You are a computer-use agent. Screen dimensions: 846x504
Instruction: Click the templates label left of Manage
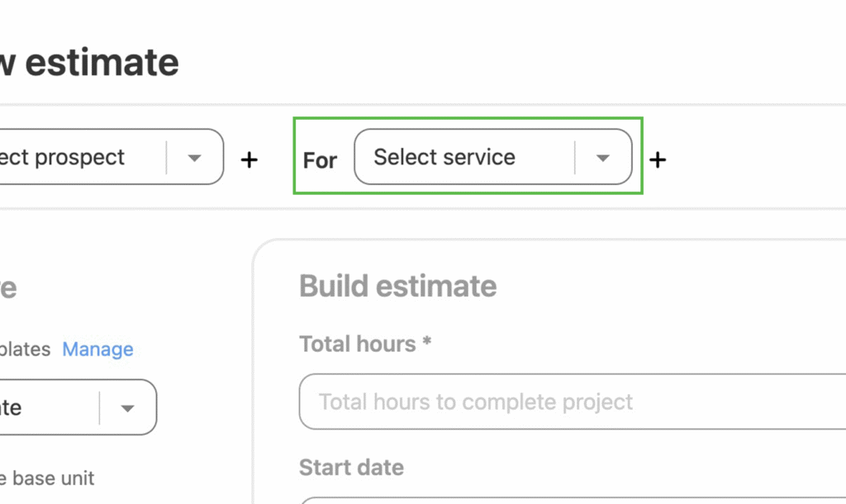[25, 349]
